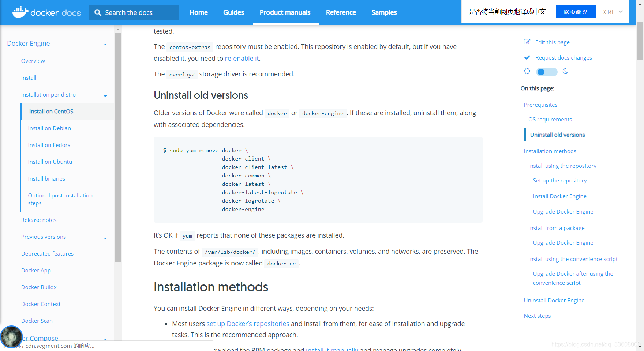
Task: Open the translate bar options dropdown arrow
Action: pyautogui.click(x=621, y=12)
